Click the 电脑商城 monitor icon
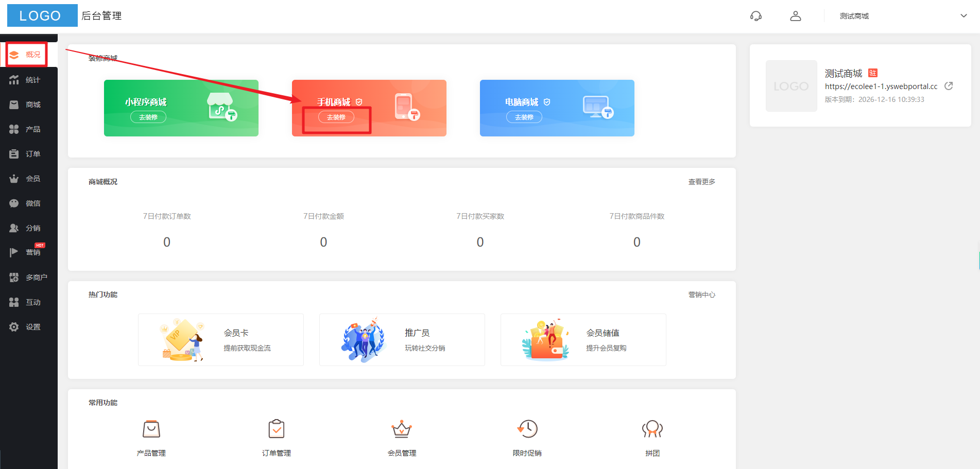The height and width of the screenshot is (469, 980). tap(598, 107)
